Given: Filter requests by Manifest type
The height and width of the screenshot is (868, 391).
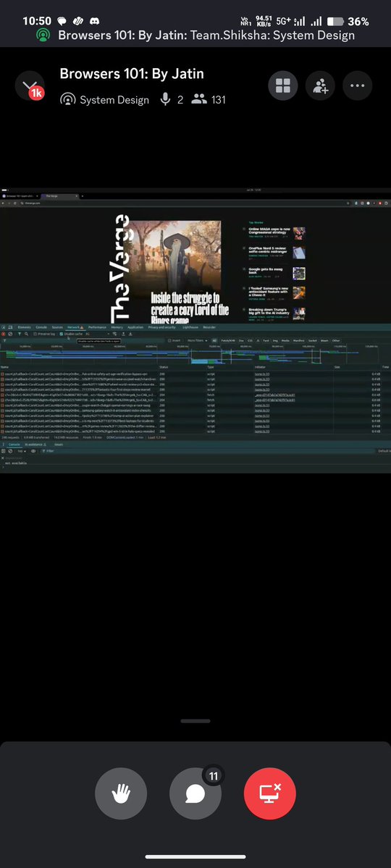Looking at the screenshot, I should (298, 340).
